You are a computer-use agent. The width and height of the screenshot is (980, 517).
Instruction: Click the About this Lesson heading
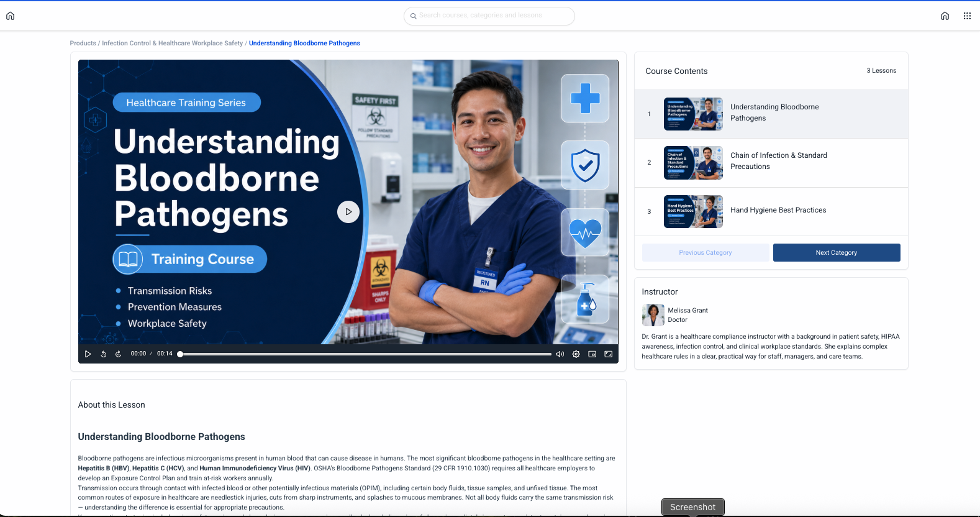point(112,405)
